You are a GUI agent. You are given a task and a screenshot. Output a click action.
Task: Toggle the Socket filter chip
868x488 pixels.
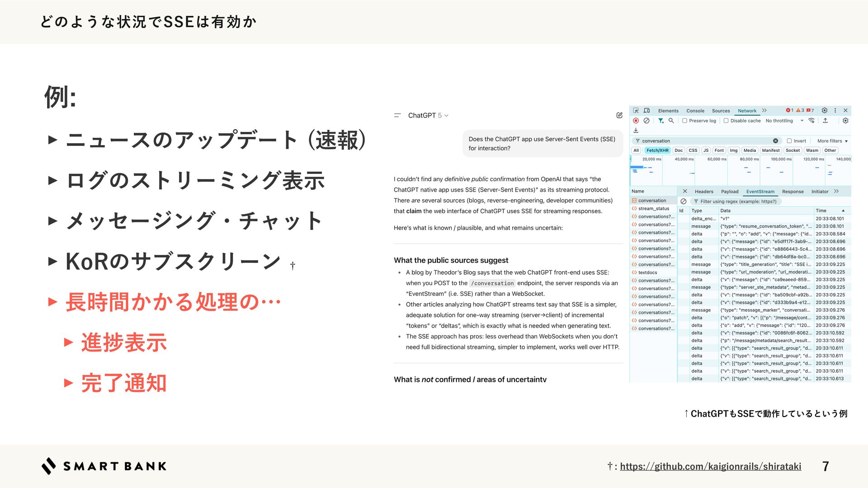coord(793,150)
